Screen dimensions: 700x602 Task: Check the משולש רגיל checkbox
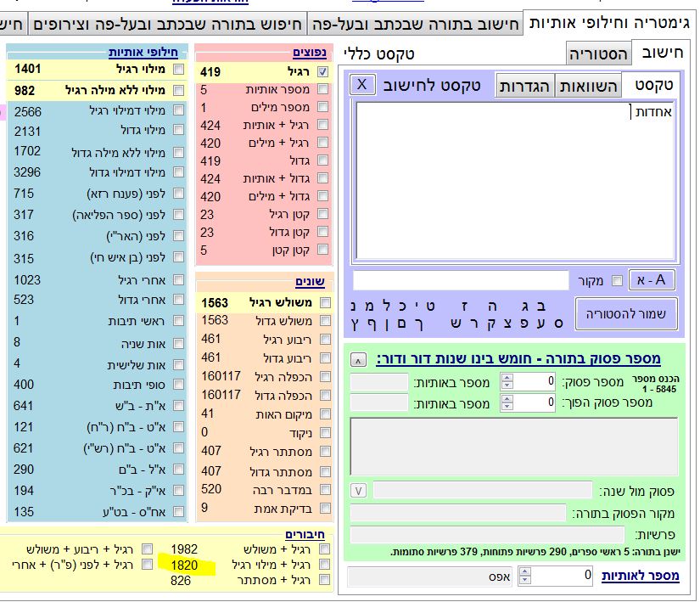point(322,303)
